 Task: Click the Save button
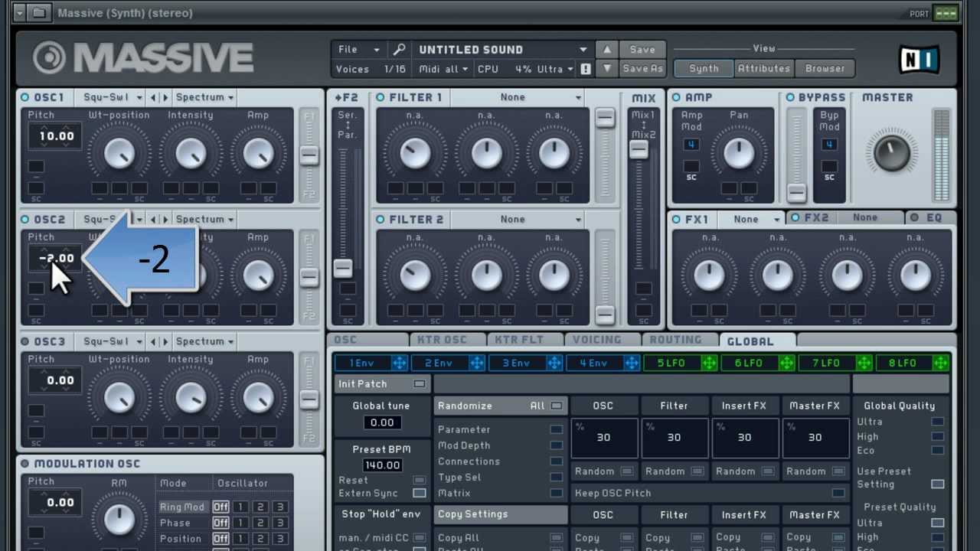coord(642,49)
